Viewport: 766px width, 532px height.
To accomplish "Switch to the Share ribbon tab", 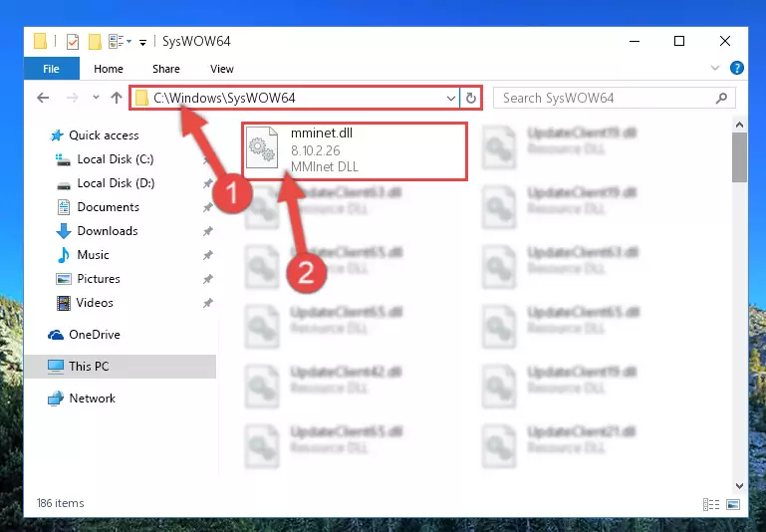I will click(166, 69).
